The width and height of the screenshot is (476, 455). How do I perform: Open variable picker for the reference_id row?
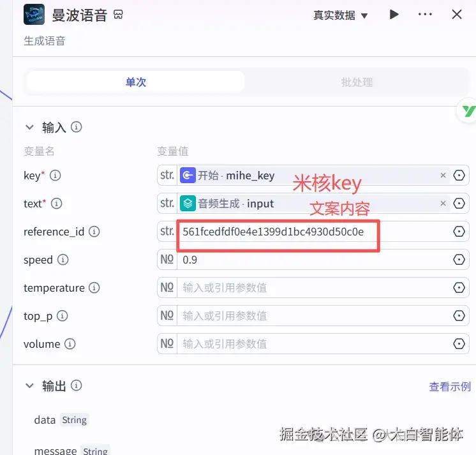click(459, 232)
